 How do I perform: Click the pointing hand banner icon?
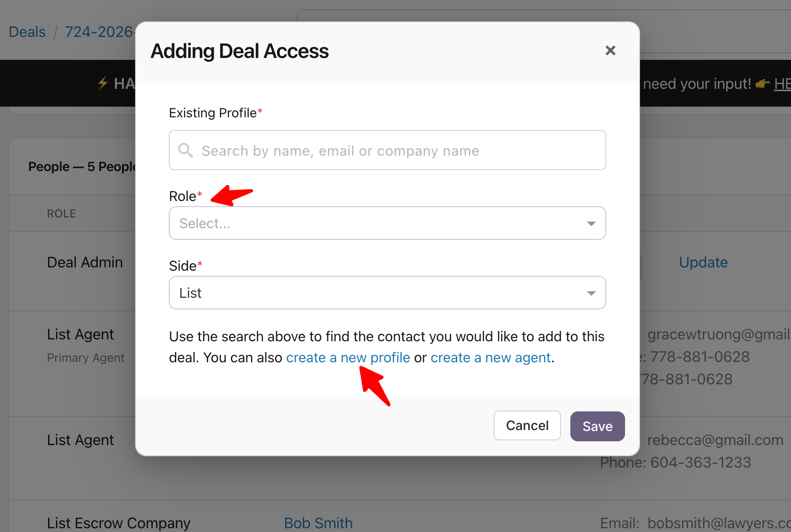[x=762, y=84]
